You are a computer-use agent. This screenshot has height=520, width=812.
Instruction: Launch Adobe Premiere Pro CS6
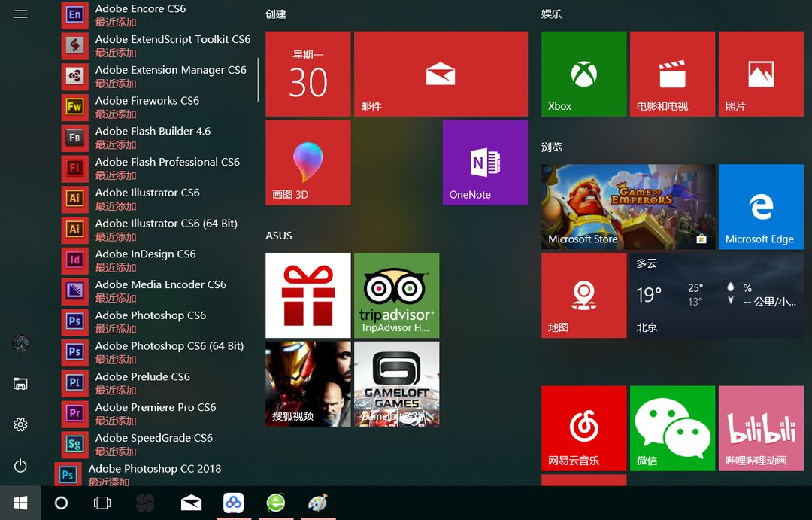click(156, 412)
